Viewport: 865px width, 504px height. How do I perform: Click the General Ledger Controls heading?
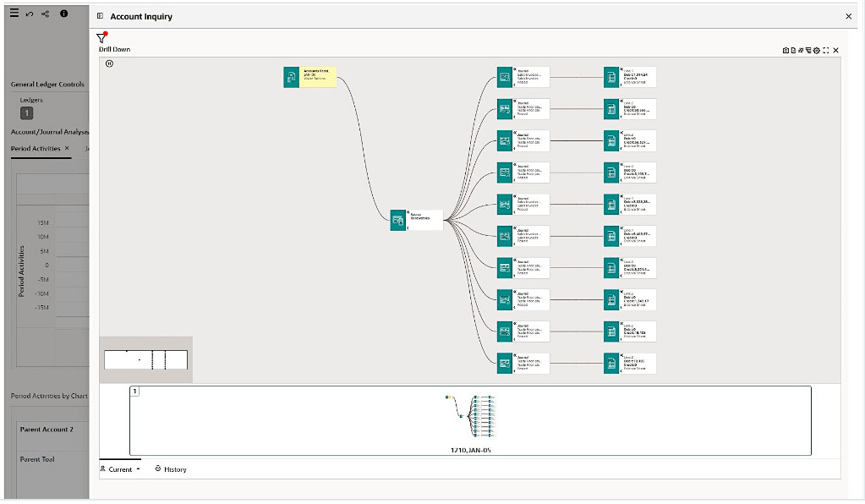pyautogui.click(x=47, y=85)
